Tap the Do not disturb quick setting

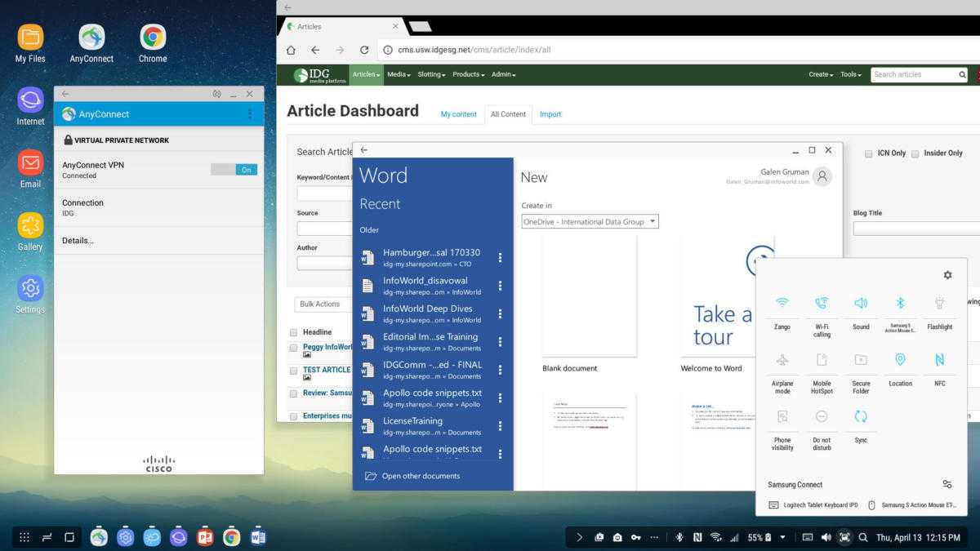pyautogui.click(x=822, y=416)
